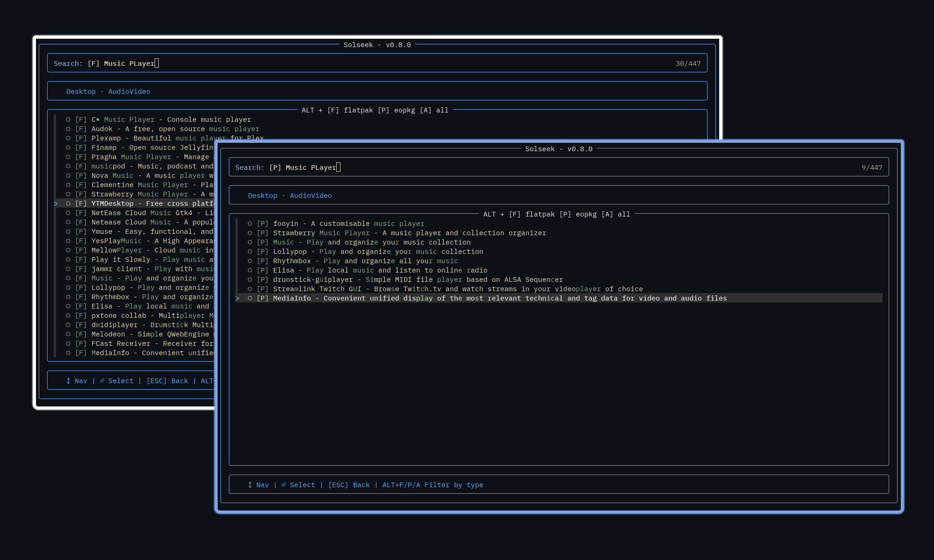Click the Desktop - AudioVideo category in back window

coord(108,91)
